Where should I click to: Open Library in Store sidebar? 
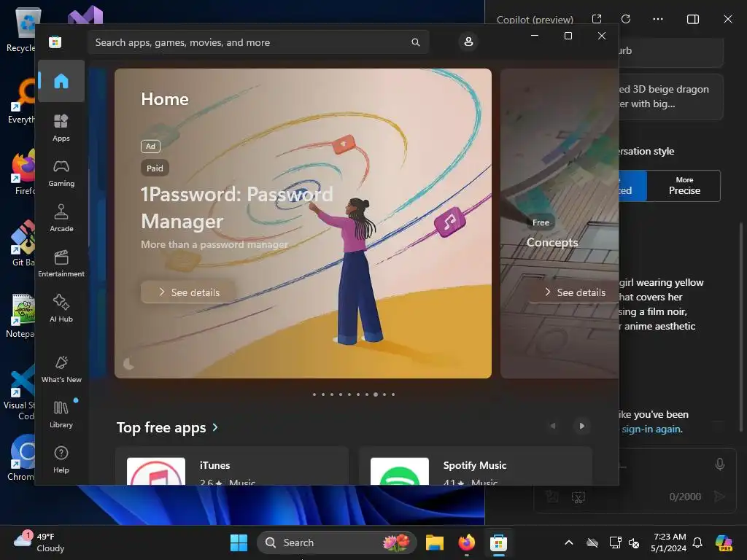(61, 414)
